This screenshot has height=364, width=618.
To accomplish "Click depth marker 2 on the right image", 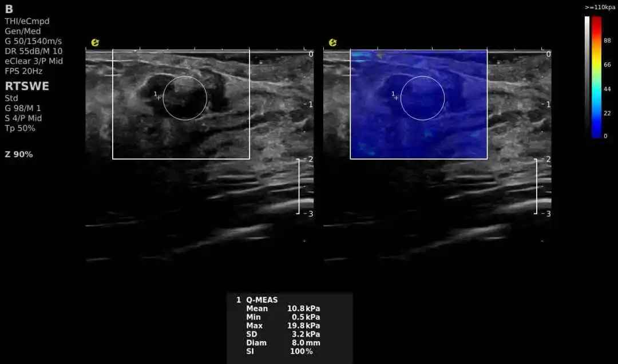I will tap(548, 159).
